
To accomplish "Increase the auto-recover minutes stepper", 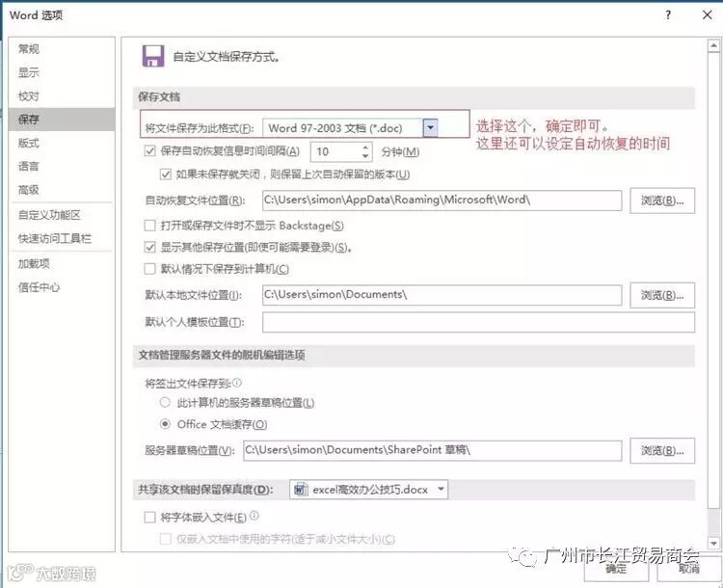I will tap(365, 147).
